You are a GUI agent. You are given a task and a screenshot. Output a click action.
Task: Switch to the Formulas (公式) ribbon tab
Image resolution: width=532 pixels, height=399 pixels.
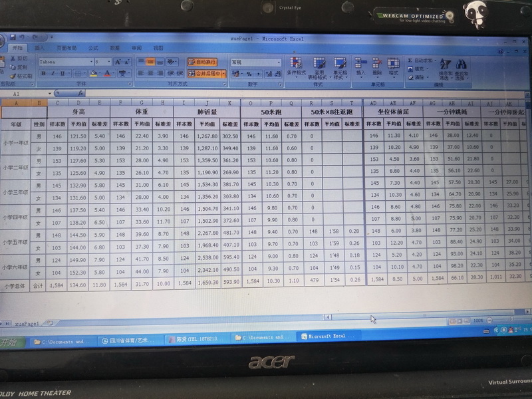(93, 48)
